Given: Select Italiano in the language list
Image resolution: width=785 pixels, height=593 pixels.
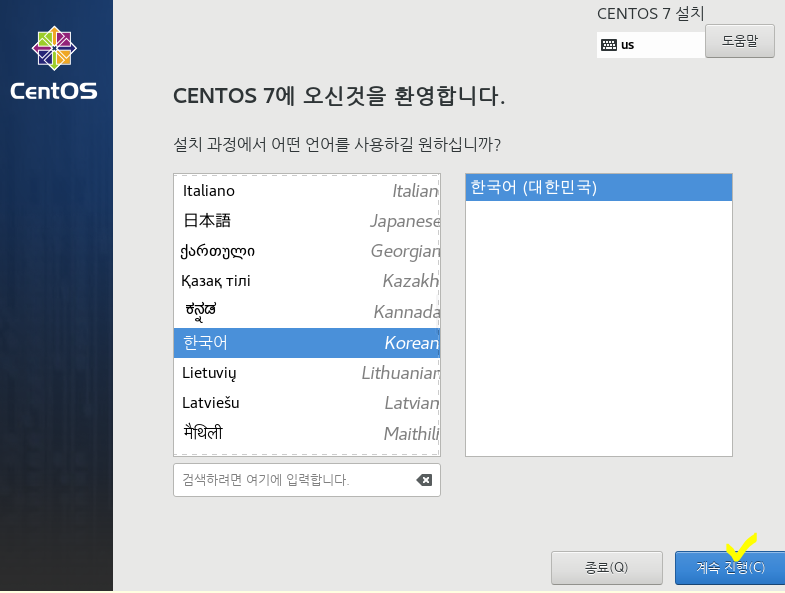Looking at the screenshot, I should 307,191.
